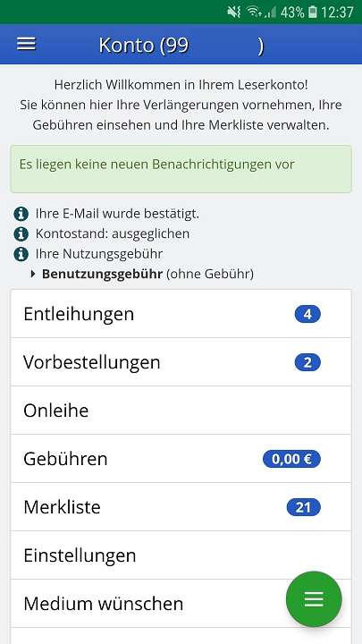The image size is (362, 644).
Task: Click the 0,00 € fees badge
Action: coord(291,459)
